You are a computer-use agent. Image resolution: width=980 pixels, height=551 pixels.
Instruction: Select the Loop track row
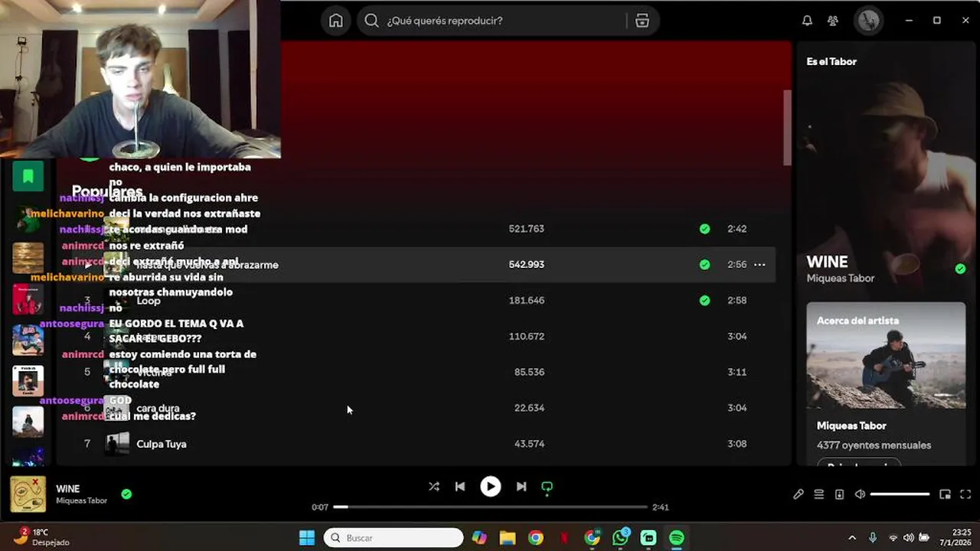[x=423, y=301]
